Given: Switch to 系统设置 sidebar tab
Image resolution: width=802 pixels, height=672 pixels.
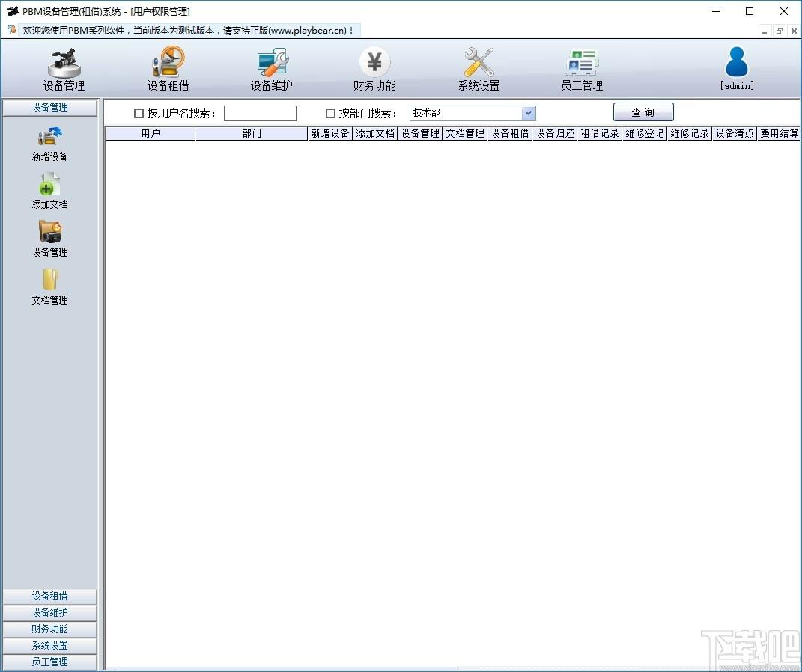Looking at the screenshot, I should pos(49,645).
